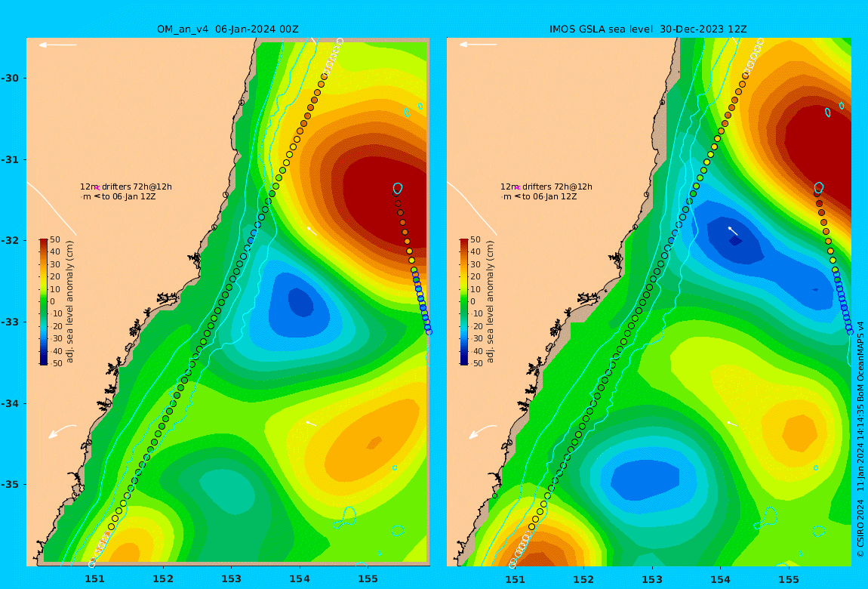868x589 pixels.
Task: Click the sea level anomaly colorbar in the IMOS GSLA map
Action: pyautogui.click(x=464, y=302)
